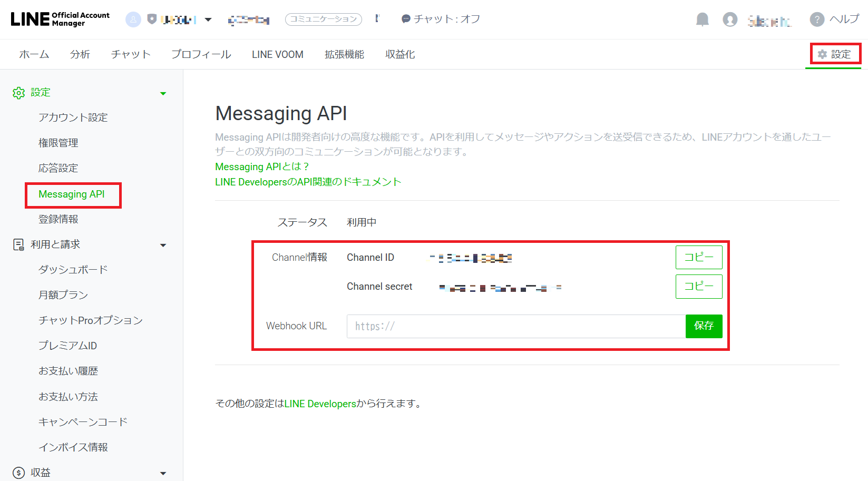Open the account switcher dropdown arrow
The image size is (868, 481).
pyautogui.click(x=208, y=20)
